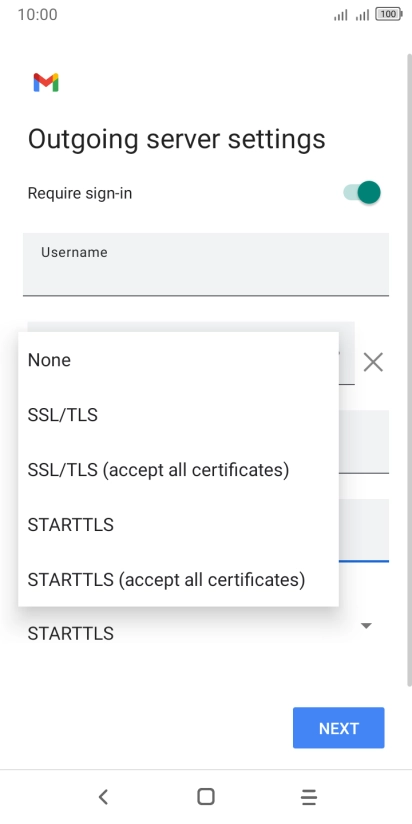The image size is (412, 824).
Task: Open recent apps via three-line icon
Action: [x=309, y=797]
